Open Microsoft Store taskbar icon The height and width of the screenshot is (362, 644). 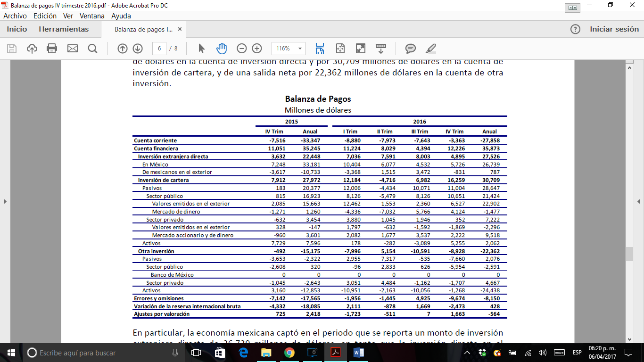tap(220, 353)
